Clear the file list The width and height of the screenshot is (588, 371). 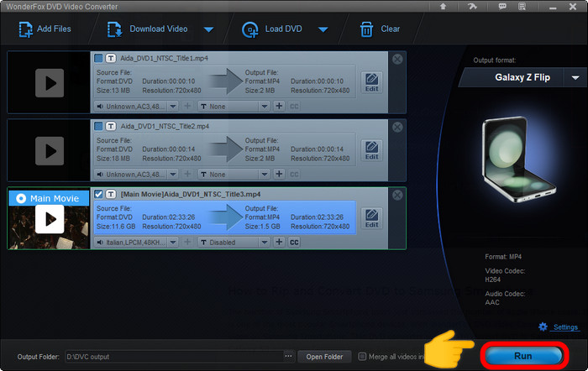coord(380,29)
